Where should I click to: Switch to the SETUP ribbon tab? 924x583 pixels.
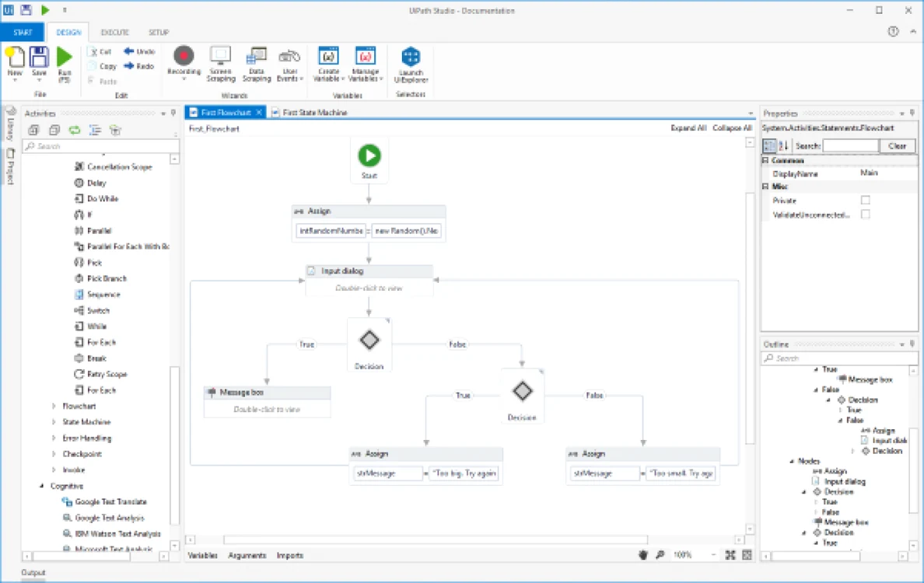click(159, 32)
